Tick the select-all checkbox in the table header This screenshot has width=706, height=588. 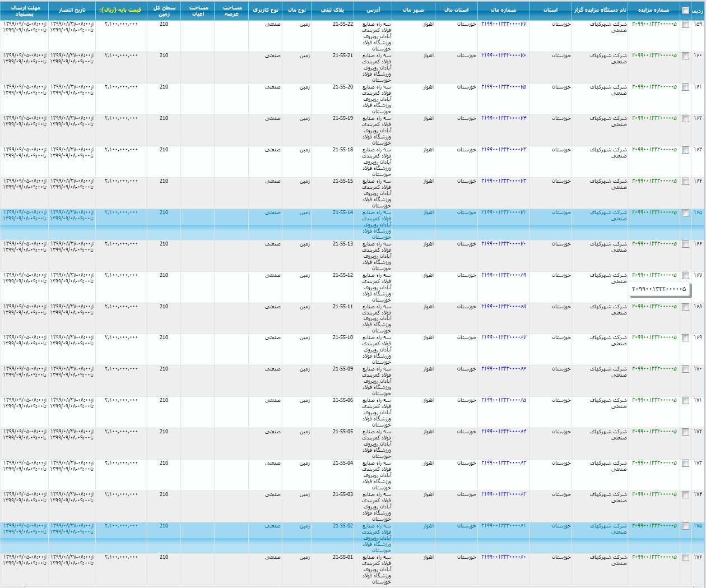[x=685, y=11]
